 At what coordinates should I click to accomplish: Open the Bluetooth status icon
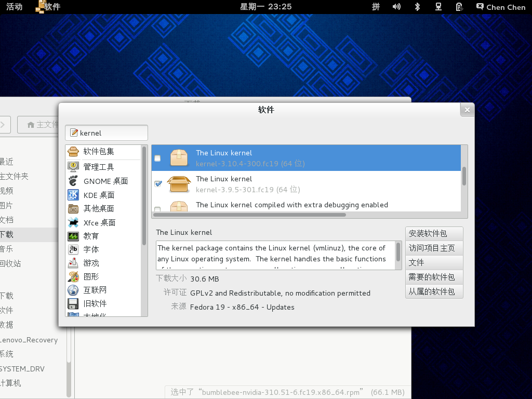click(x=417, y=7)
